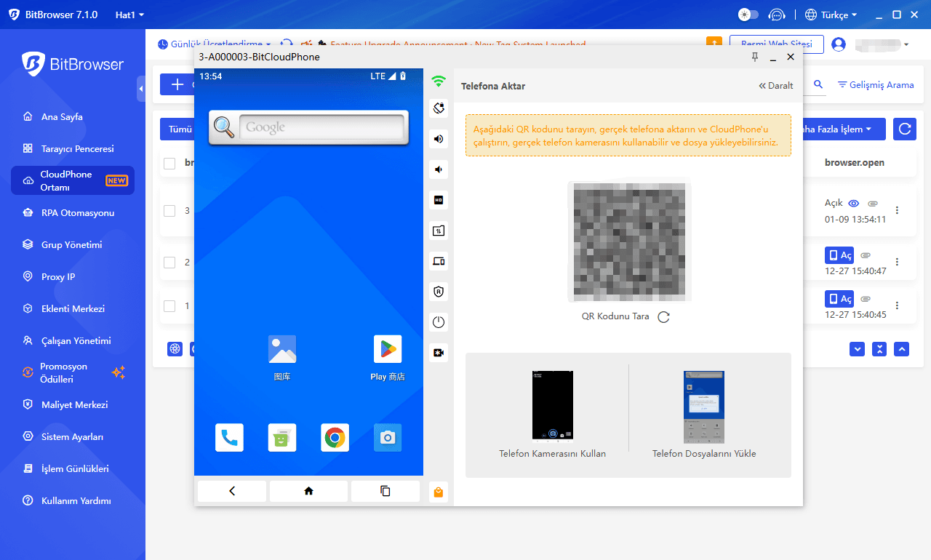Viewport: 931px width, 560px height.
Task: Check the checkbox for row 3
Action: pos(169,211)
